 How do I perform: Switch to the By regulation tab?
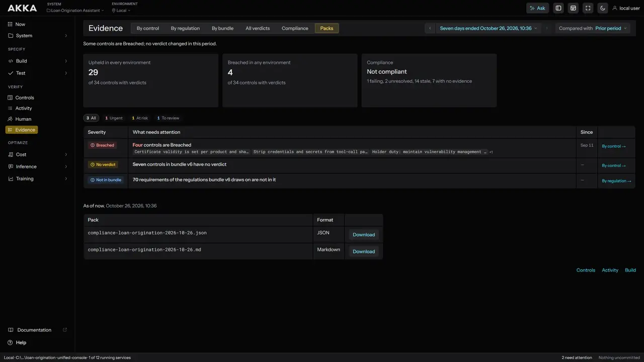(185, 28)
